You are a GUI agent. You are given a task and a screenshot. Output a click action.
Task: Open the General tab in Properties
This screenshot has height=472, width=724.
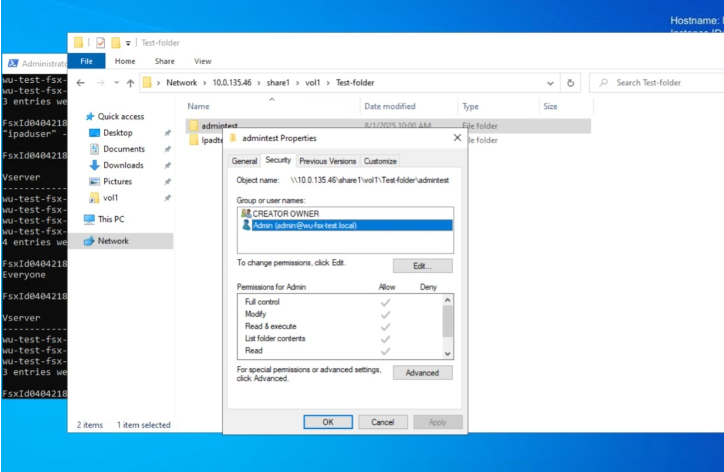point(245,161)
